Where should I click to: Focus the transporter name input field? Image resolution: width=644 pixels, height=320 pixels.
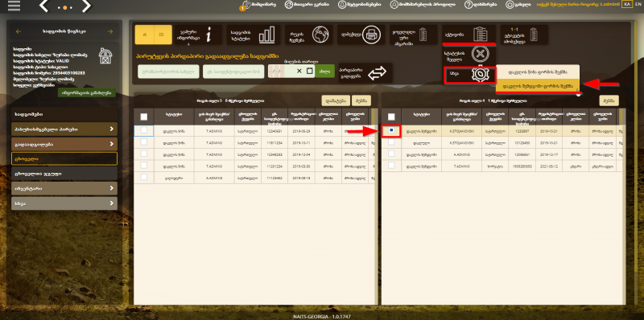pyautogui.click(x=168, y=71)
